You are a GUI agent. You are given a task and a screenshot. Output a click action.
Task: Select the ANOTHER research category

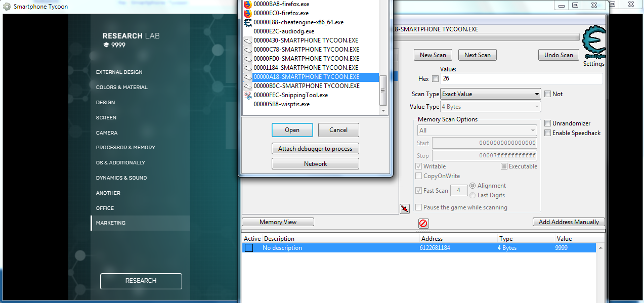point(108,193)
